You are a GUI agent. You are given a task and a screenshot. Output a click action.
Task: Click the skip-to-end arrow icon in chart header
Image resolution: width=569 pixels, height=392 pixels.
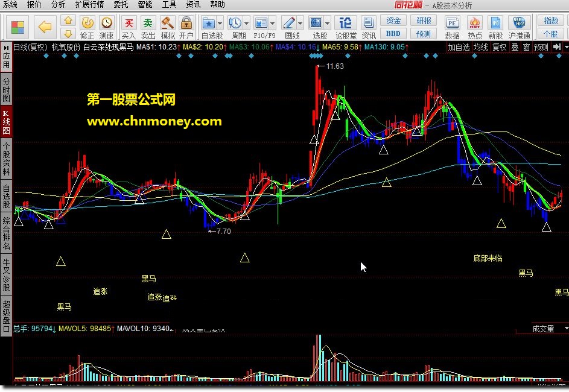pyautogui.click(x=557, y=47)
